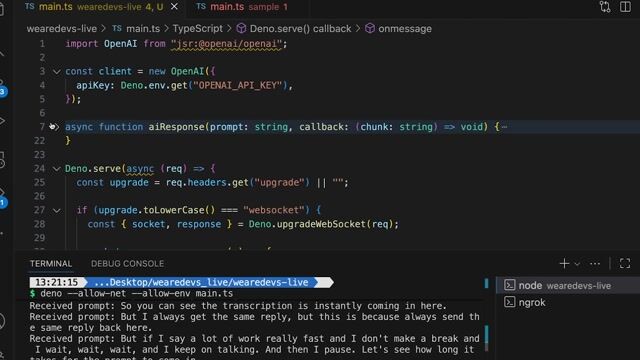The image size is (640, 360).
Task: Open source control compare changes icon
Action: 605,7
